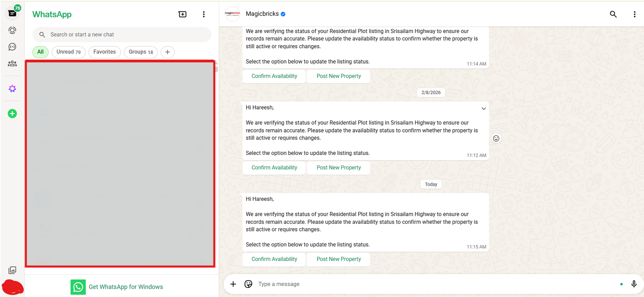Screen dimensions: 644x297
Task: Click the Today date separator
Action: click(431, 184)
